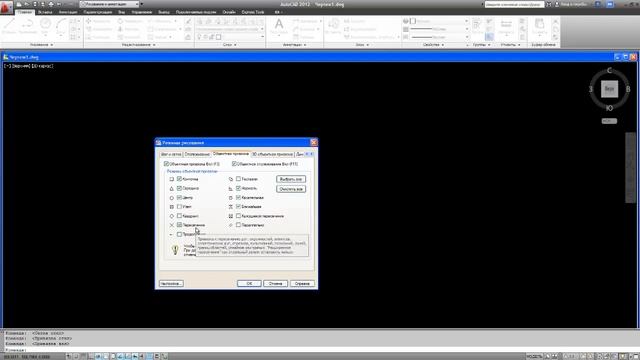Toggle Object Snap On (F3) checkbox
Viewport: 640px width, 360px height.
pyautogui.click(x=166, y=164)
